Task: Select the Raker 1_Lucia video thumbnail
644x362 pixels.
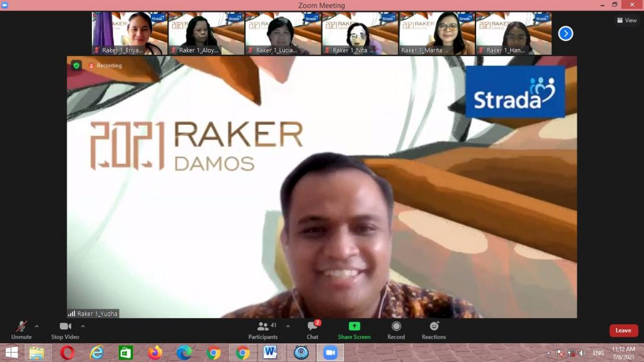Action: click(x=283, y=33)
